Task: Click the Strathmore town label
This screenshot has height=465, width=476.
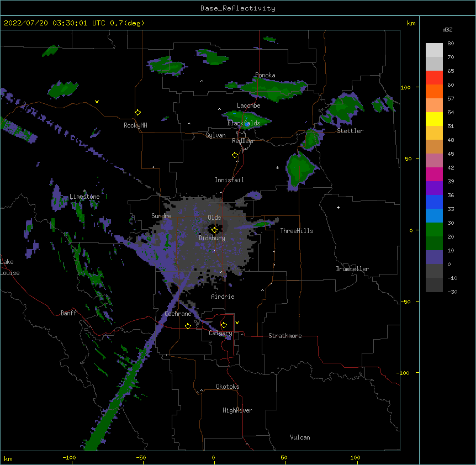Action: 285,336
